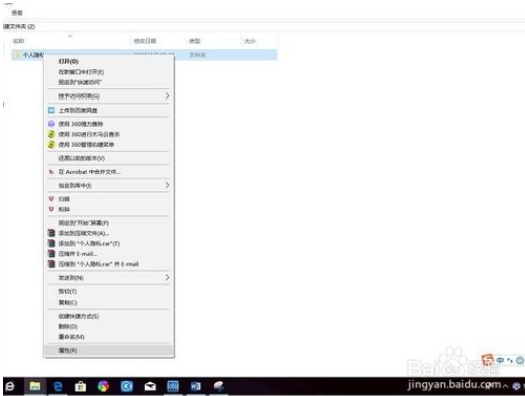Screen dimensions: 525x396
Task: Choose 打开(O) in the context menu
Action: [69, 62]
